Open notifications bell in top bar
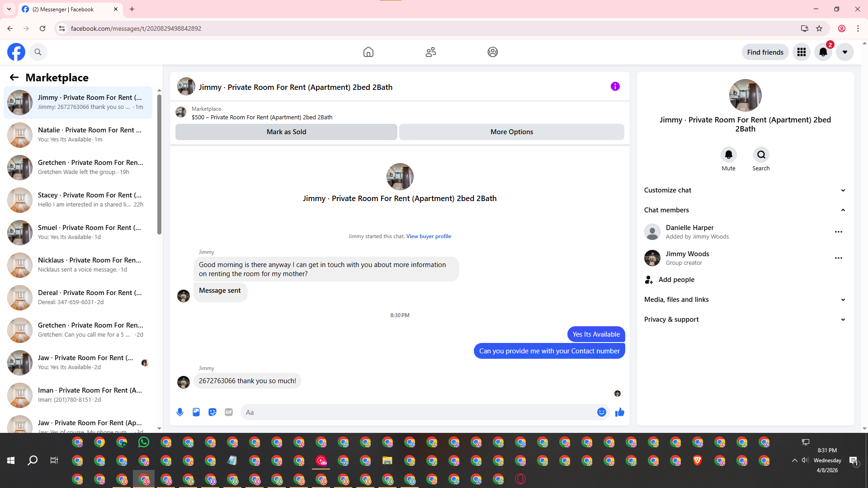Image resolution: width=868 pixels, height=488 pixels. pyautogui.click(x=823, y=52)
